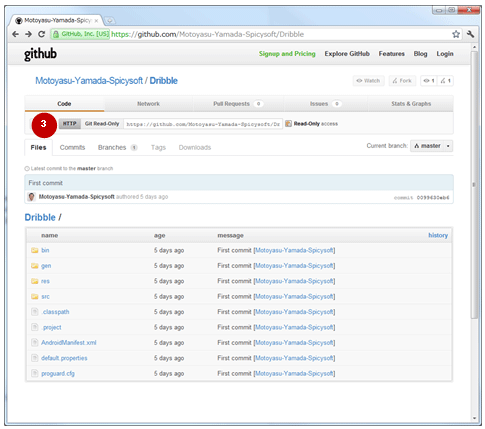
Task: Select the Tags subtab
Action: [x=158, y=147]
